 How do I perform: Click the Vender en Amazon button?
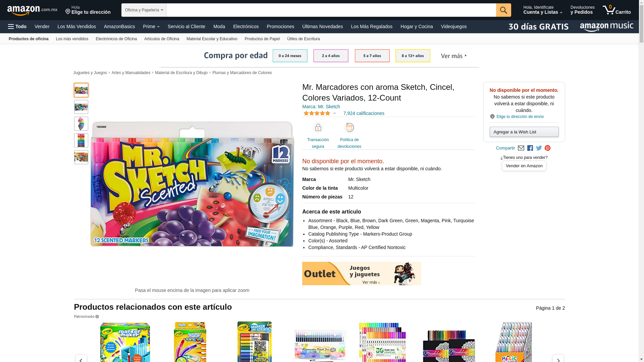(x=524, y=166)
